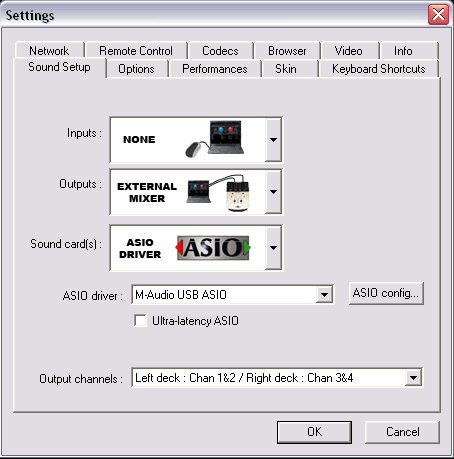454x459 pixels.
Task: Click the laptop and mouse Inputs image
Action: tap(215, 139)
